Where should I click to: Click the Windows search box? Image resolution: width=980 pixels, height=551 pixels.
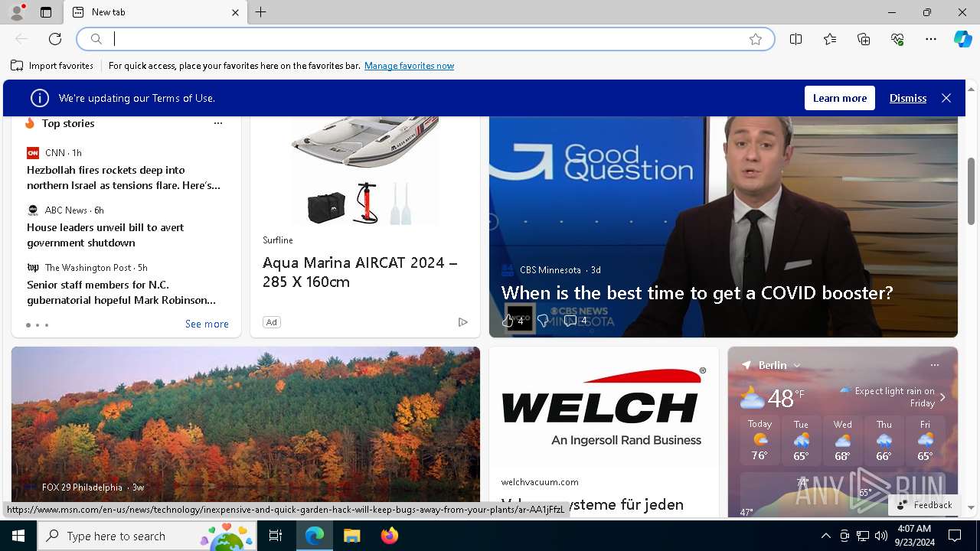[x=147, y=536]
